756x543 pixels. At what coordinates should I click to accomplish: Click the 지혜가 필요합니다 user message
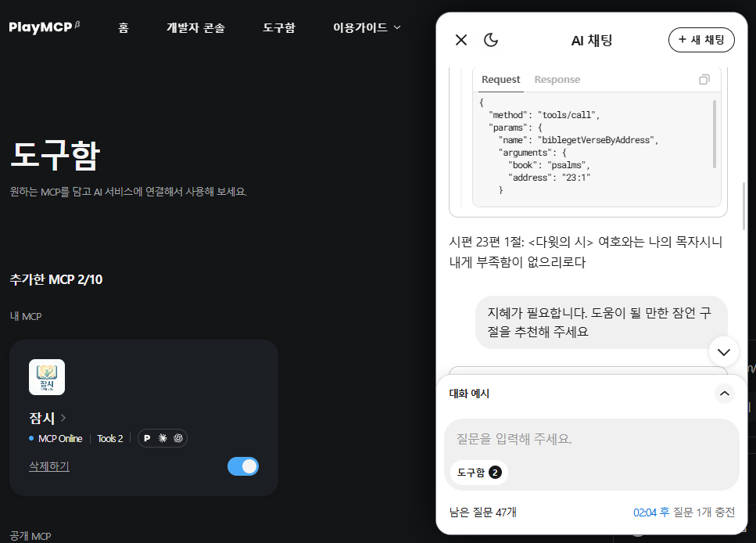coord(601,322)
